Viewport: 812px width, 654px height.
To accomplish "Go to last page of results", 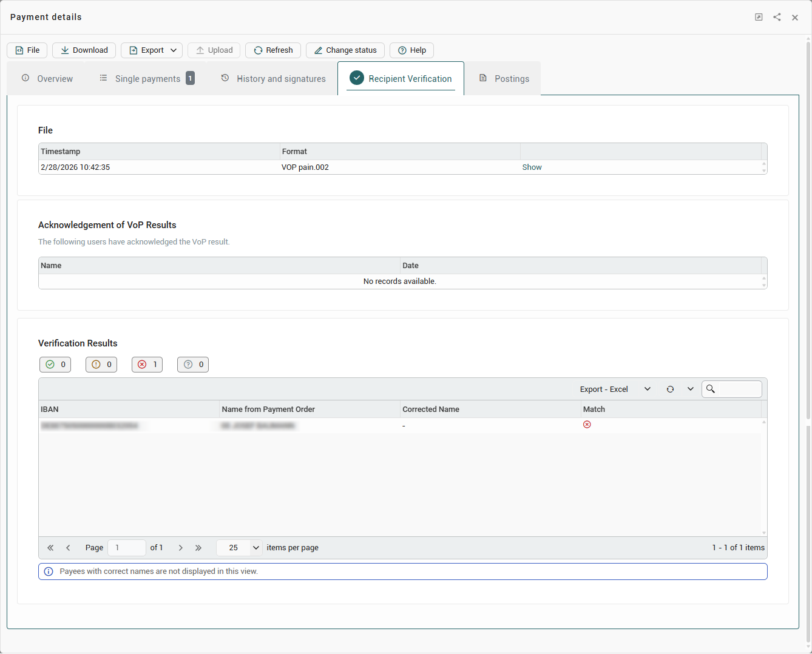I will pos(198,548).
